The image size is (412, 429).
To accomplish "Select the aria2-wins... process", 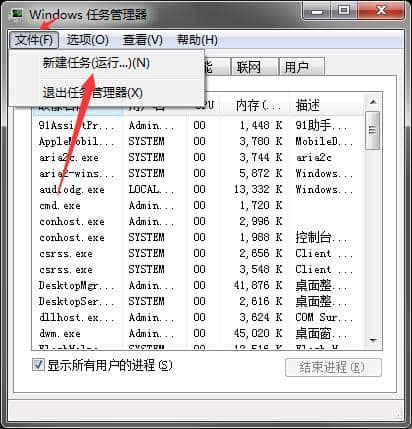I will point(198,173).
